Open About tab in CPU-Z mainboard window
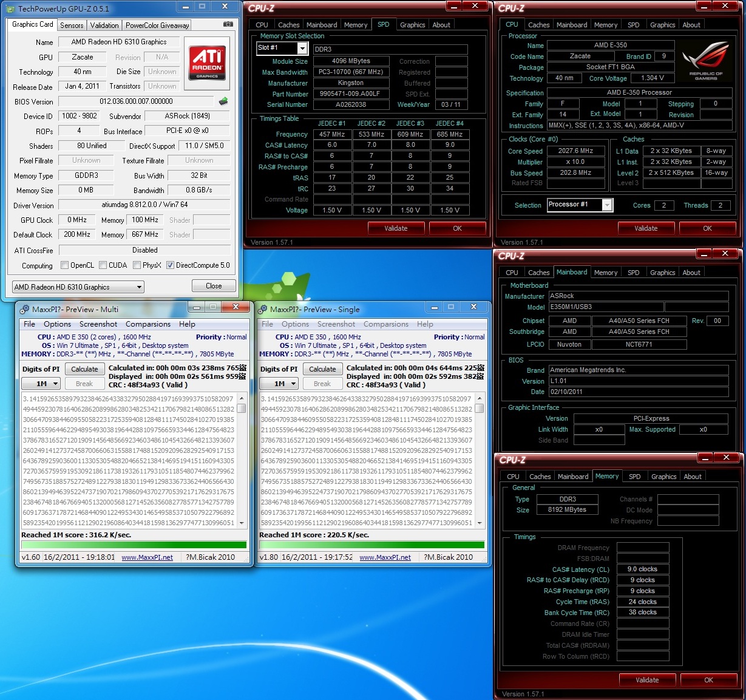 pos(691,273)
